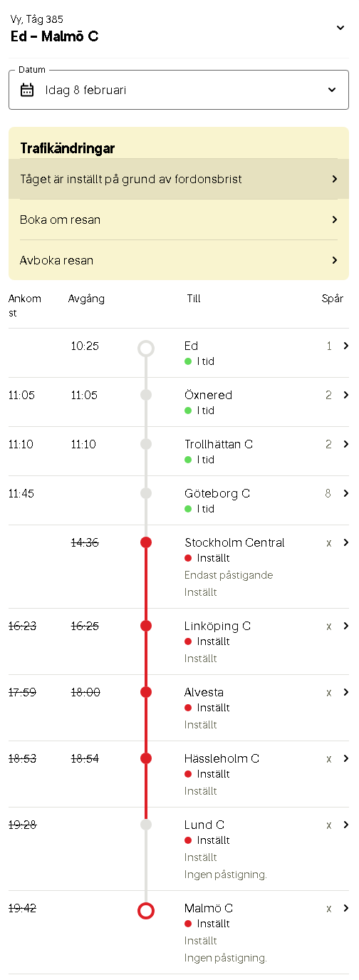
Task: Open 'Tåget är inställt på grund av fordonsbrist' details
Action: coord(179,179)
